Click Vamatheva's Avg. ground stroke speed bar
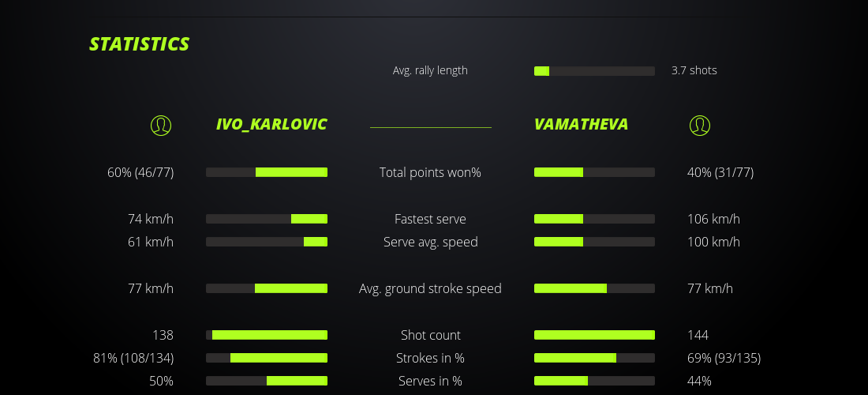The height and width of the screenshot is (395, 868). (x=594, y=288)
